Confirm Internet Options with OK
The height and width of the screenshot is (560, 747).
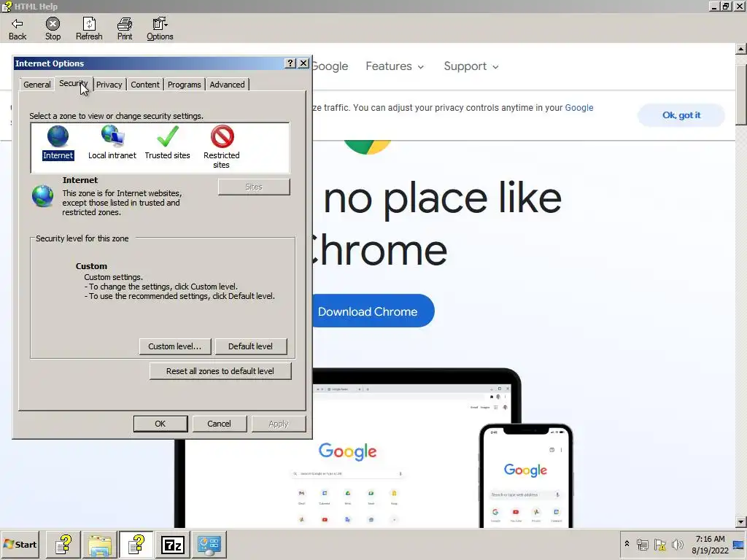tap(160, 424)
